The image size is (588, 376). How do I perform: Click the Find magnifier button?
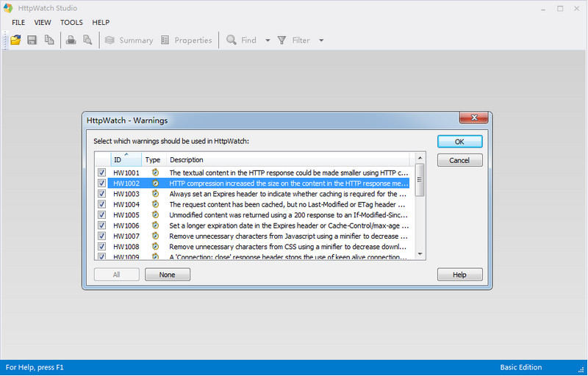[242, 40]
